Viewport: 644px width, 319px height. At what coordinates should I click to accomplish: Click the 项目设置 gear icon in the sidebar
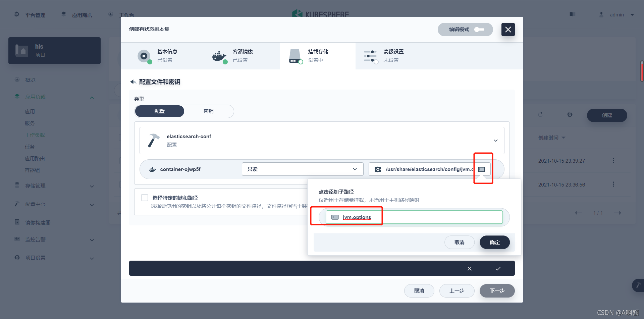[x=17, y=257]
